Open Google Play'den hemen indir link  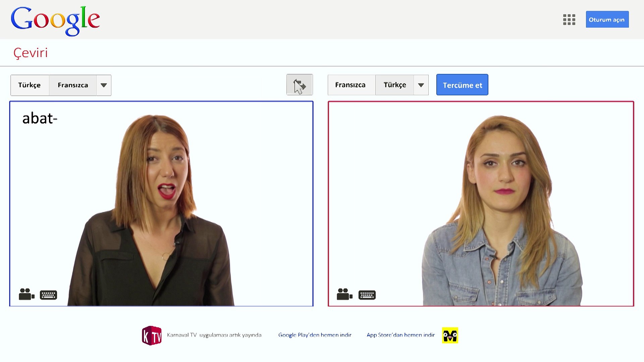coord(315,335)
